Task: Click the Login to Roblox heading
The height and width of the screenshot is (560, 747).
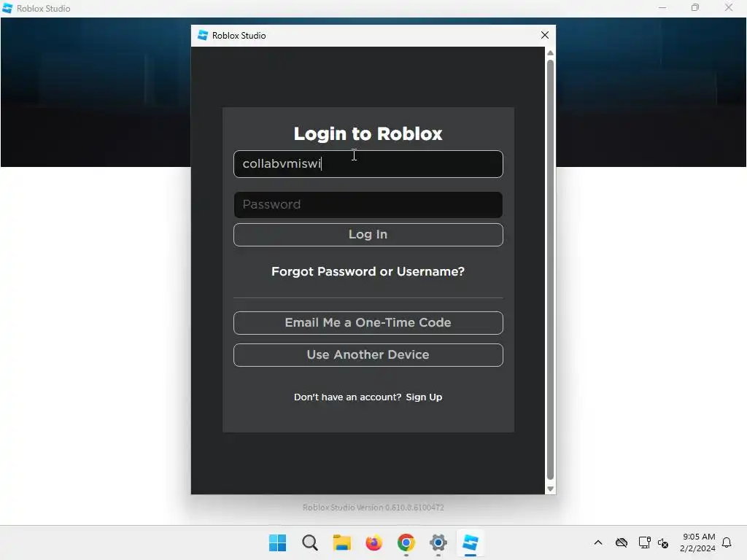Action: pyautogui.click(x=368, y=134)
